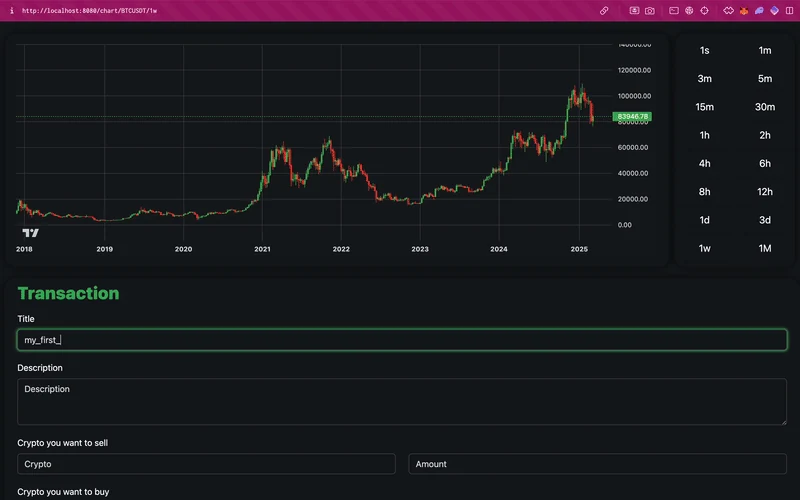The image size is (800, 500).
Task: Pick the 12h timeframe
Action: pos(765,192)
